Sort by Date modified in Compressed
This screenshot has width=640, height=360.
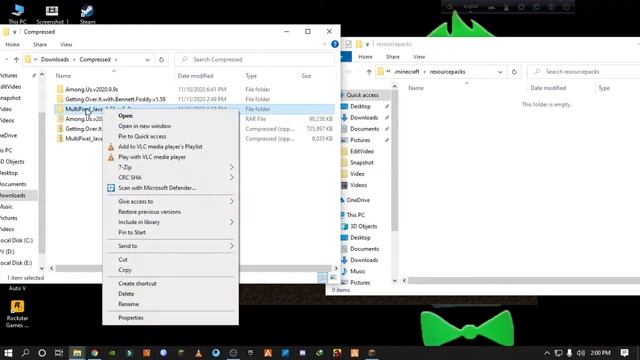[196, 76]
